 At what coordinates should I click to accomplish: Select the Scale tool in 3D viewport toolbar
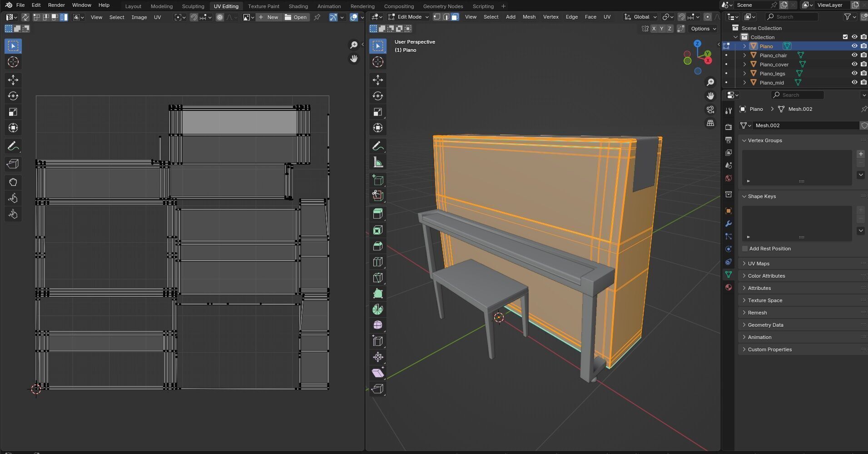tap(377, 112)
